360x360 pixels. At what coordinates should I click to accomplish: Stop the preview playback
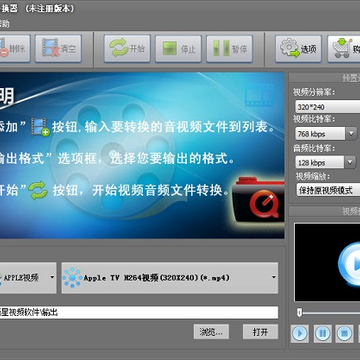tap(345, 333)
